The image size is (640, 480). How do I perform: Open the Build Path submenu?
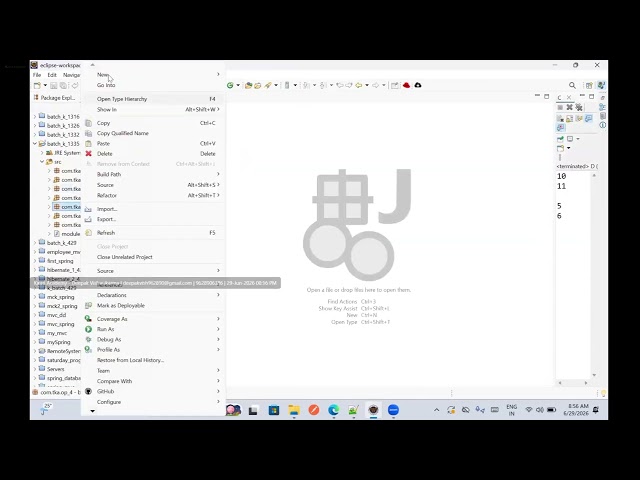tap(154, 174)
